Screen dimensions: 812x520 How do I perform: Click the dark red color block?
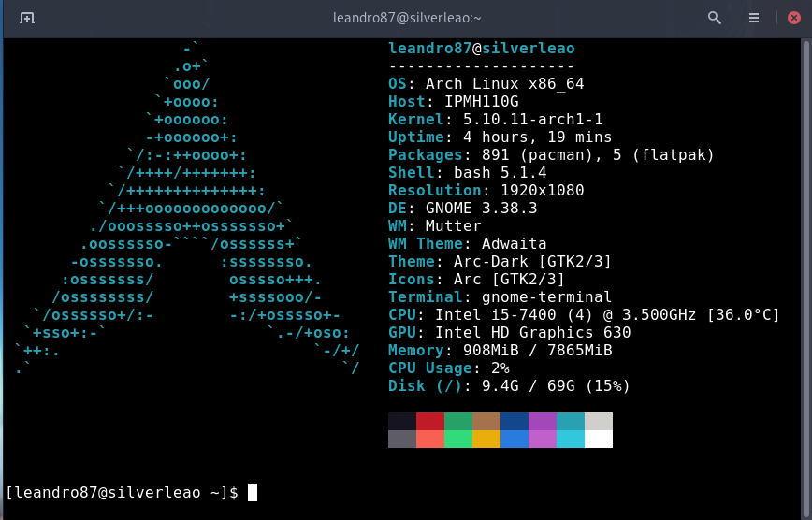tap(430, 422)
